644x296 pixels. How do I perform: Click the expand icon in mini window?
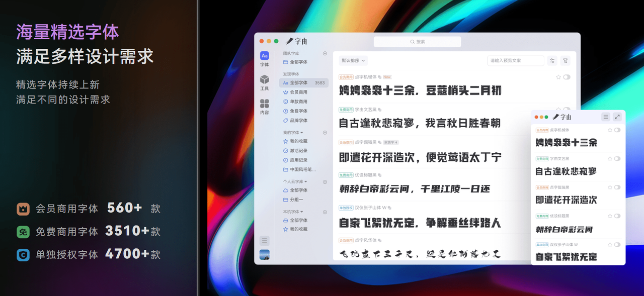(617, 117)
